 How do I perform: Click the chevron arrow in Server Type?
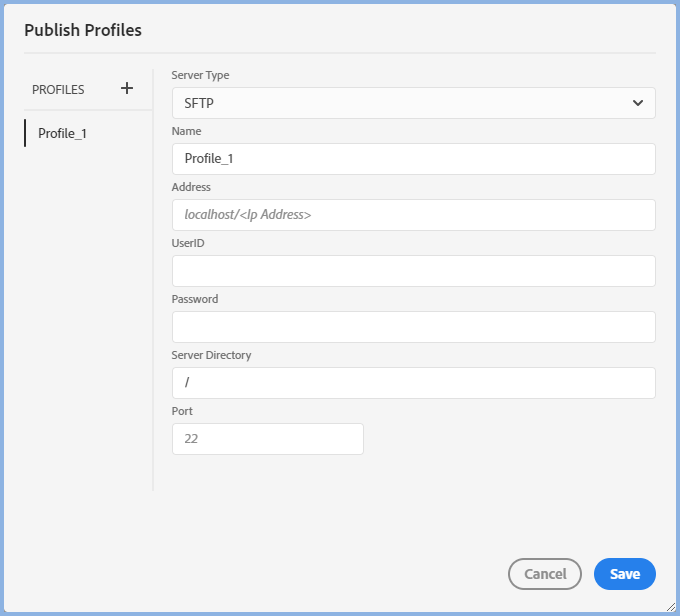coord(638,103)
